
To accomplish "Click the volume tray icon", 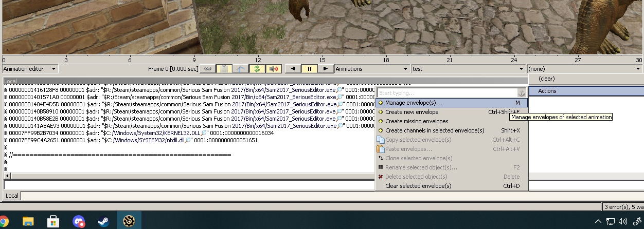I will (623, 222).
